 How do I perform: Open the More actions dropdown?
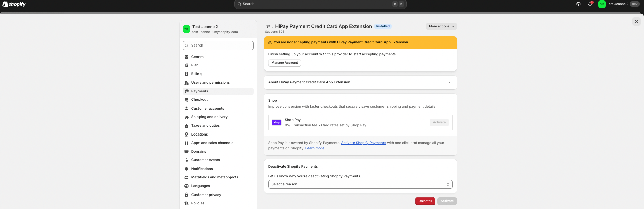point(441,26)
